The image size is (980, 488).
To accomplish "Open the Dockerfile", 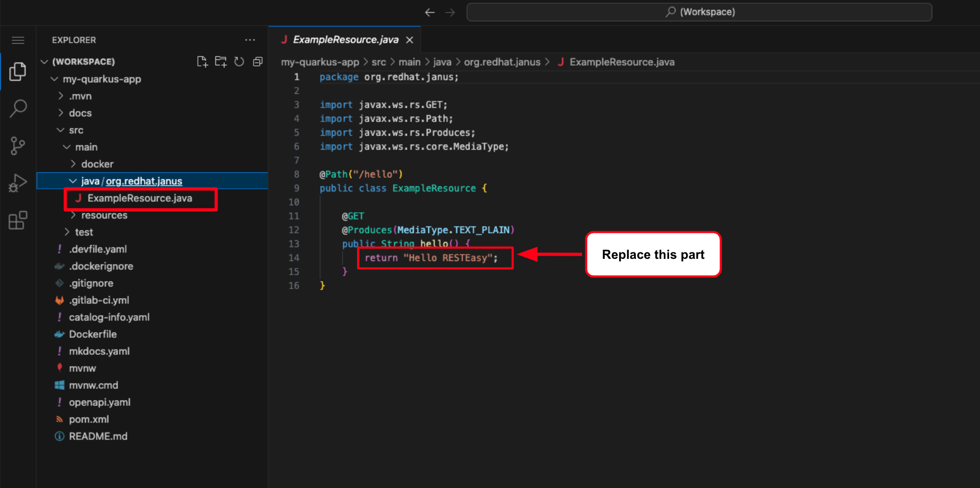I will point(92,334).
